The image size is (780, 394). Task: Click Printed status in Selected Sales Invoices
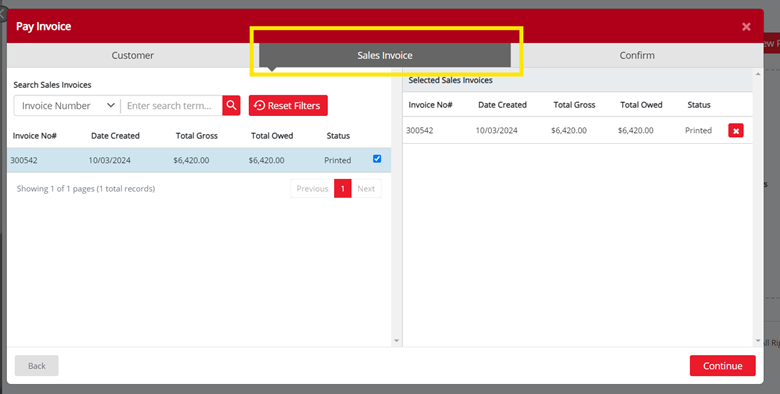click(698, 130)
